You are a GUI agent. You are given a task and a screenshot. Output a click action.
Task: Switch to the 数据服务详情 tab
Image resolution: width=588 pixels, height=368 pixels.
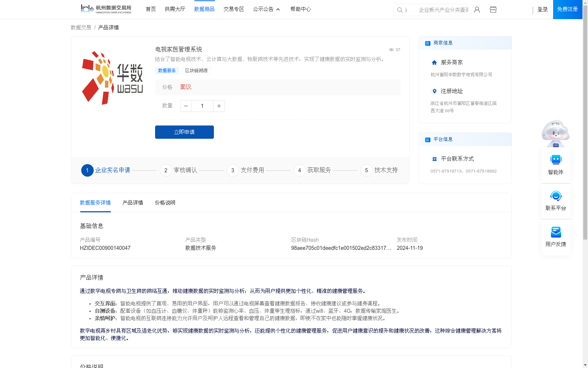point(95,203)
